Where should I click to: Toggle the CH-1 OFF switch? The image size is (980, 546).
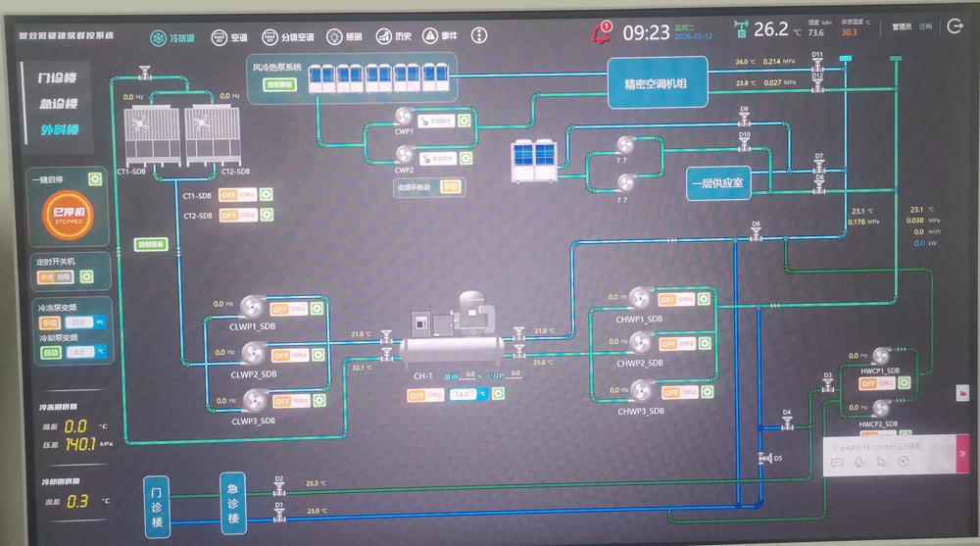pos(425,395)
